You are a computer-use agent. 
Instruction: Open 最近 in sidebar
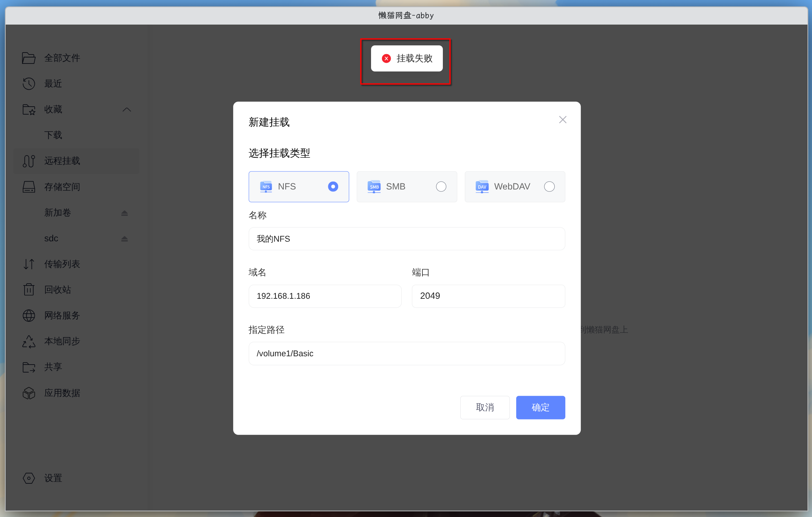(x=77, y=84)
